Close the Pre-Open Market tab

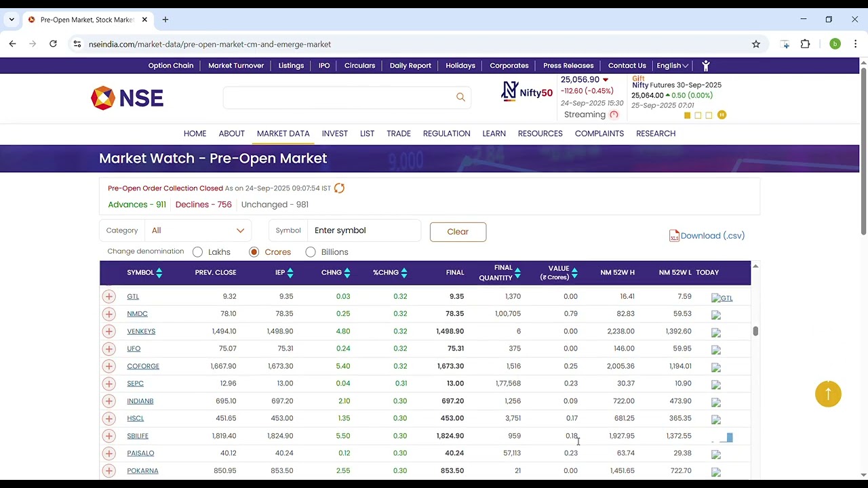[144, 20]
